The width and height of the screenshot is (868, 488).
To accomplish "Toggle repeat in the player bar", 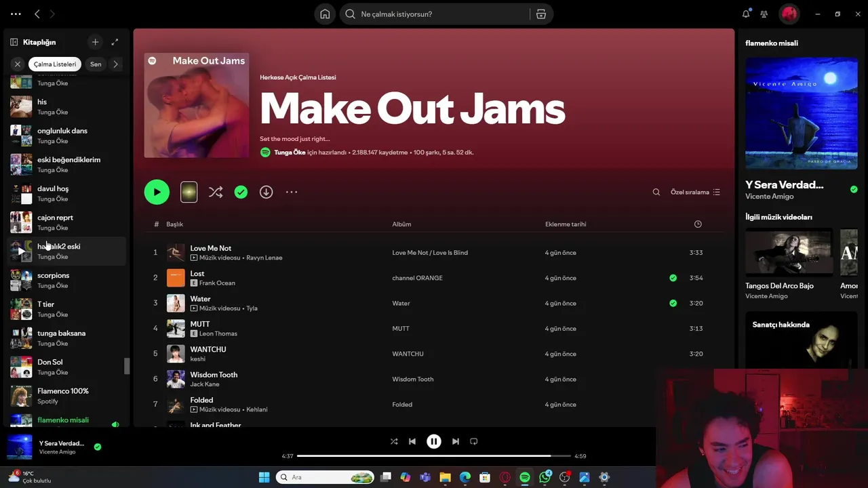I will pos(474,441).
